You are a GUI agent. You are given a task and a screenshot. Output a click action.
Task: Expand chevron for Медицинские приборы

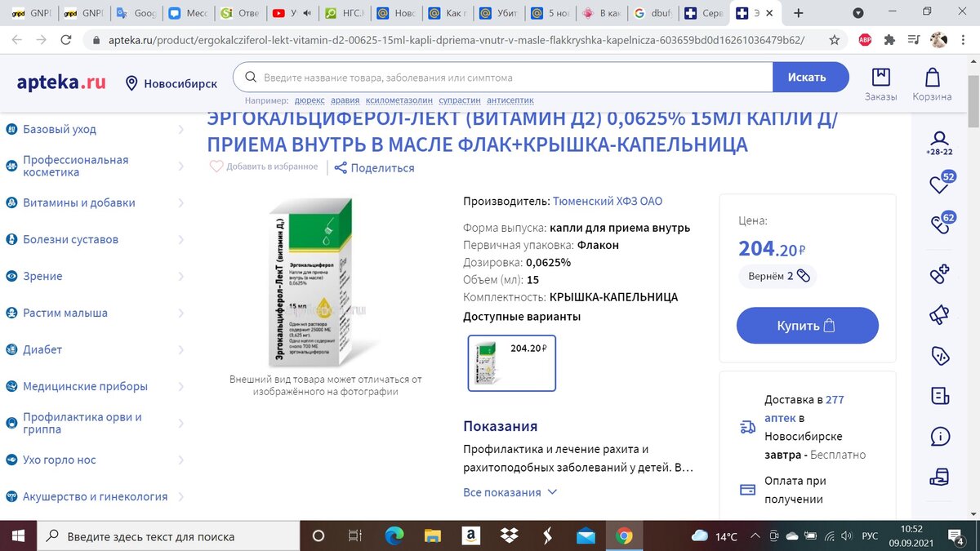180,386
